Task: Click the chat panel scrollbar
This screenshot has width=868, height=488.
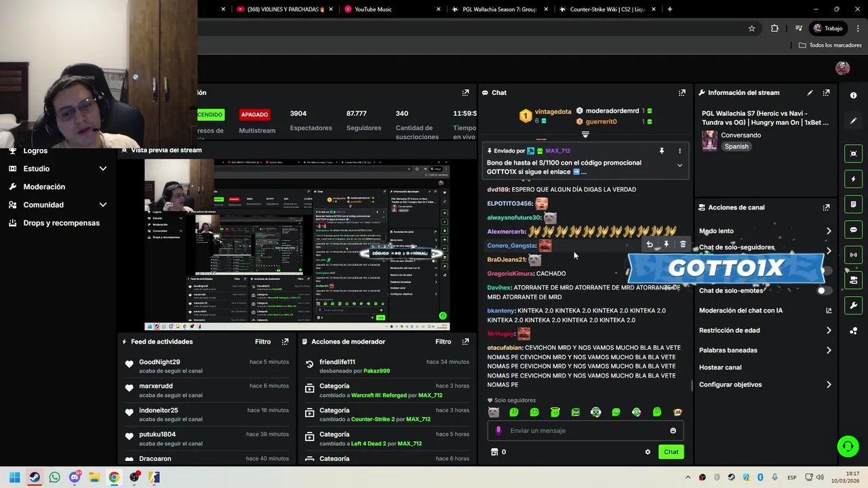Action: [691, 386]
